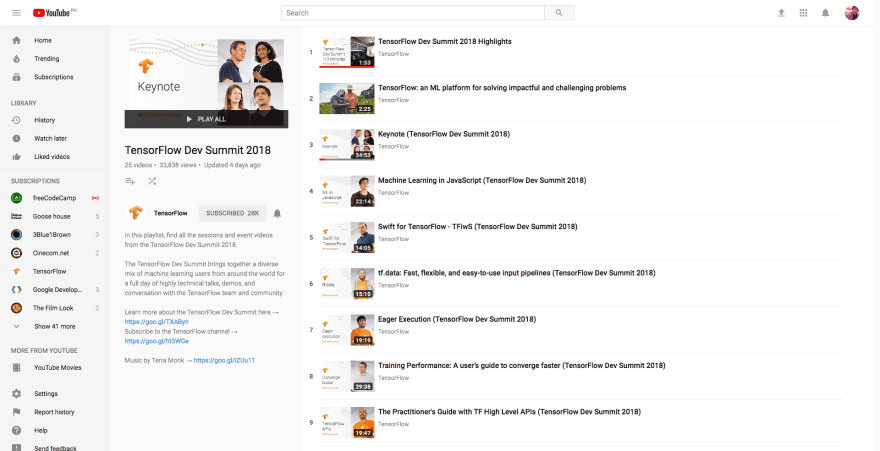Open the goo.gl/IZUu11 music link
Viewport: 880px width, 451px height.
coord(224,361)
